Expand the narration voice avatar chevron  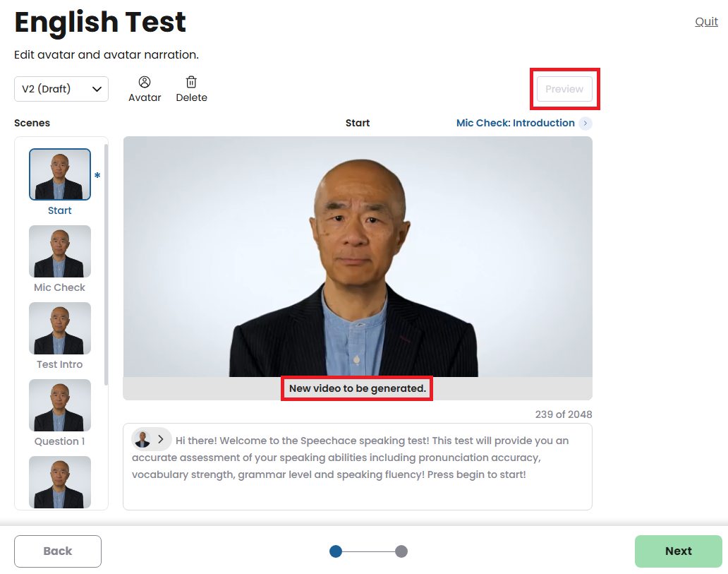(161, 439)
